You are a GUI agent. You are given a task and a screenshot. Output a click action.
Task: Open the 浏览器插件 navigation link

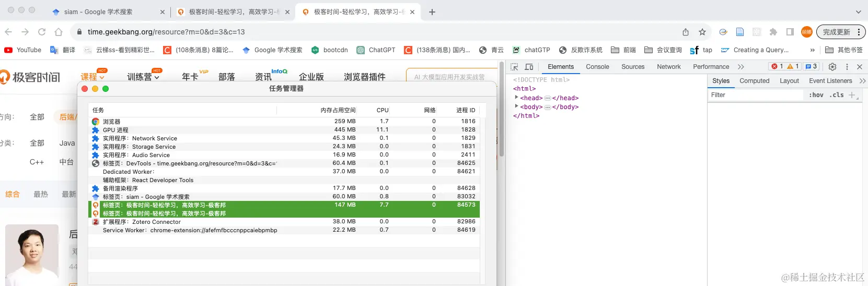(x=365, y=77)
